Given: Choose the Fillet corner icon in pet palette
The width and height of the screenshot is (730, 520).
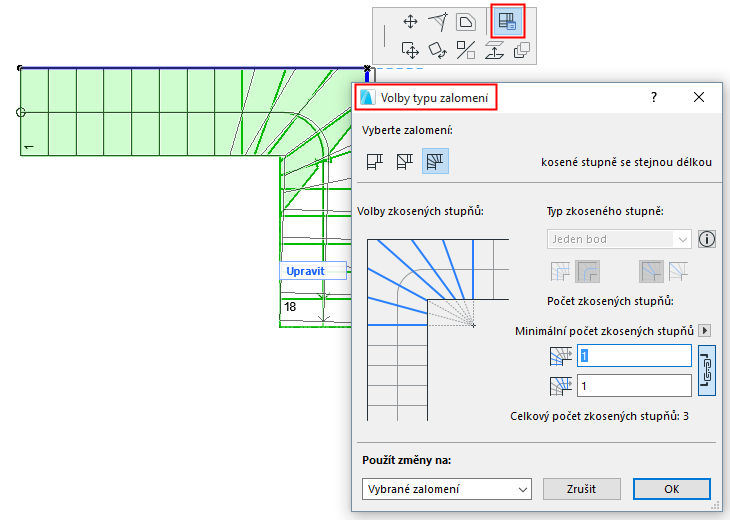Looking at the screenshot, I should click(466, 22).
